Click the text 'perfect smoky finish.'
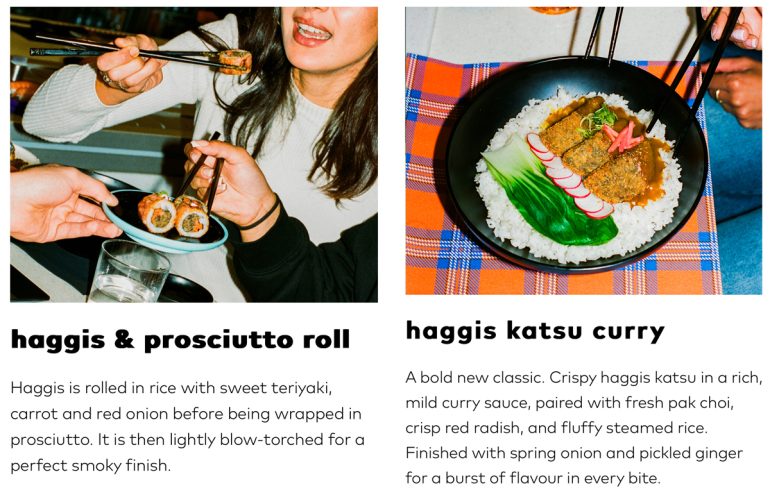 pyautogui.click(x=91, y=465)
